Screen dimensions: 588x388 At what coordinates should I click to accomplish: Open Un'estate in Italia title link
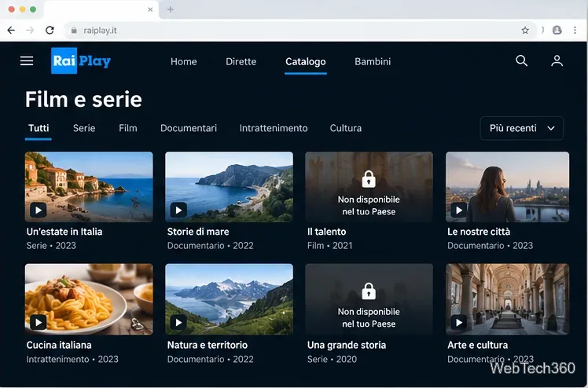pos(64,232)
